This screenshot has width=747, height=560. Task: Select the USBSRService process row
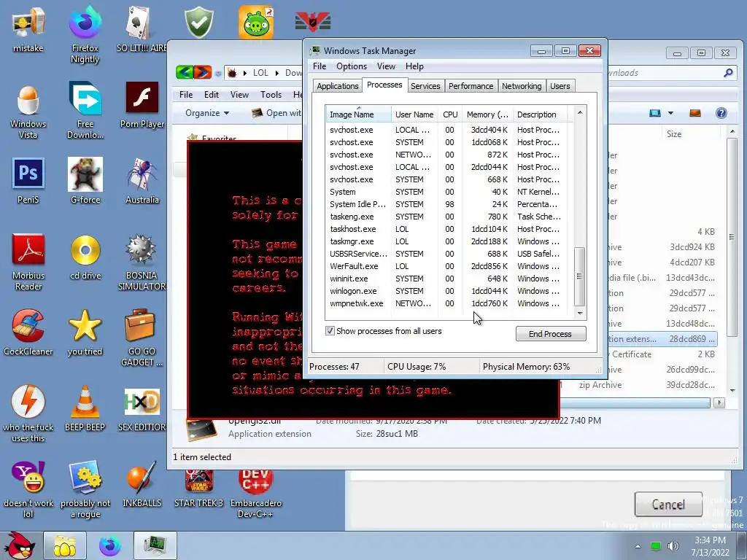(449, 254)
